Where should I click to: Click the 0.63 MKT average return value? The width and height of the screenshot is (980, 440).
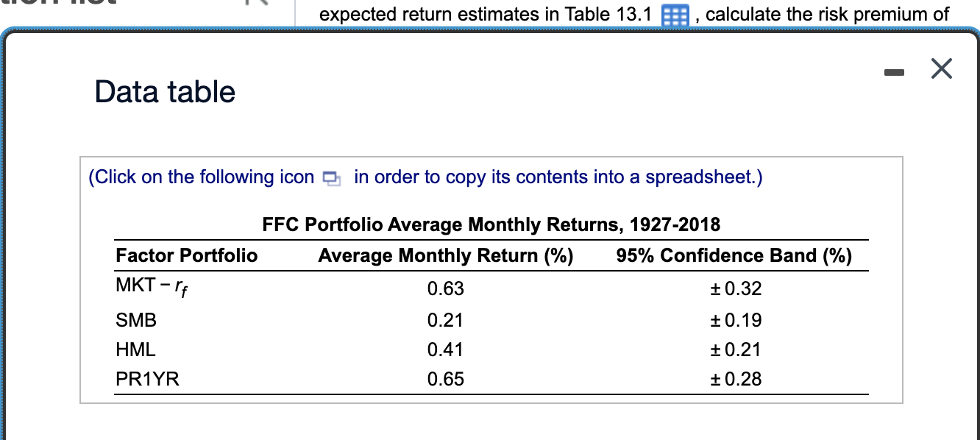(446, 288)
